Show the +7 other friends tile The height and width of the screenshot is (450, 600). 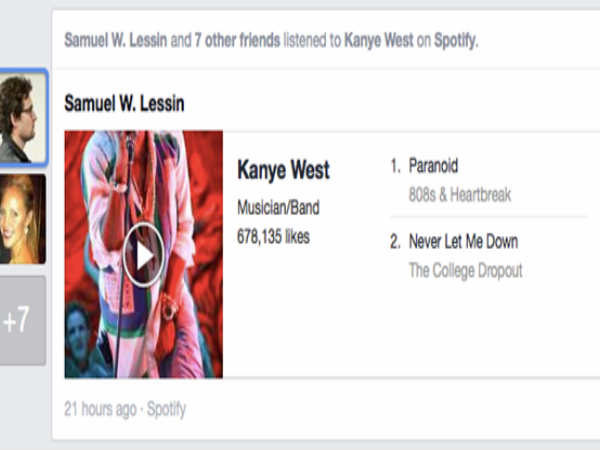23,320
